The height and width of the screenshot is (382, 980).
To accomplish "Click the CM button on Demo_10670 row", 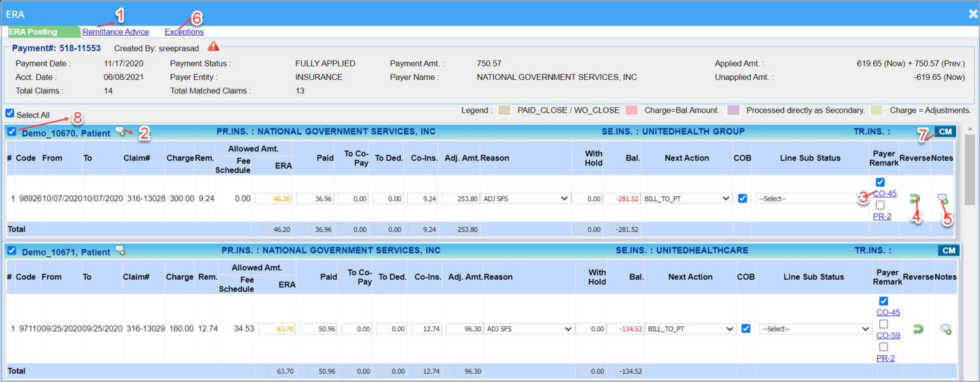I will pyautogui.click(x=946, y=132).
